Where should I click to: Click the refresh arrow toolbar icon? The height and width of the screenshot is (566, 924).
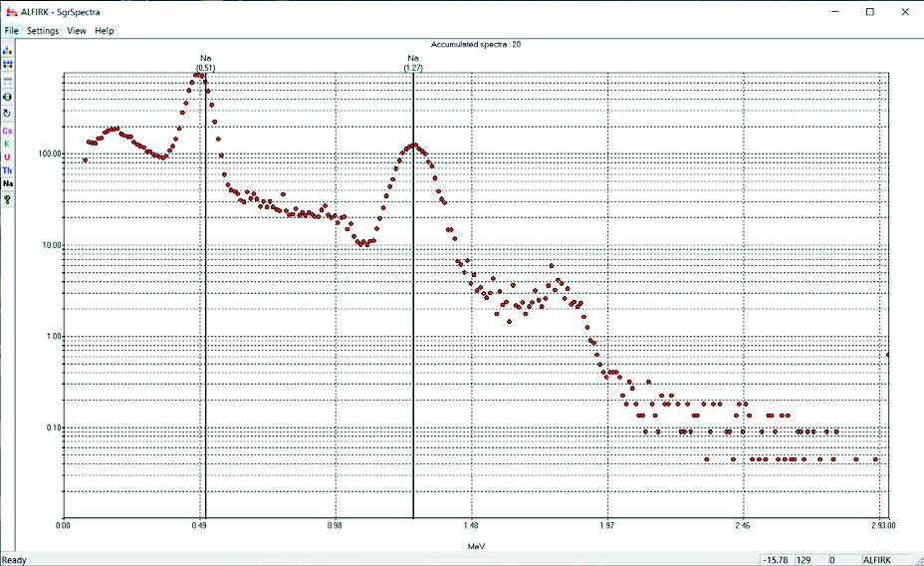click(x=8, y=114)
